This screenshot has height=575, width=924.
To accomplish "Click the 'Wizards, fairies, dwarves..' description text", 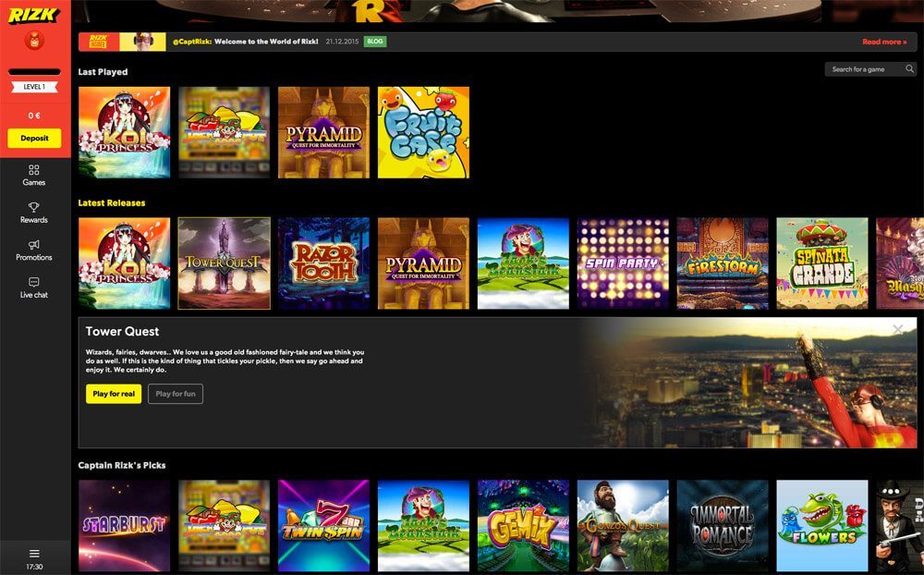I will [225, 361].
